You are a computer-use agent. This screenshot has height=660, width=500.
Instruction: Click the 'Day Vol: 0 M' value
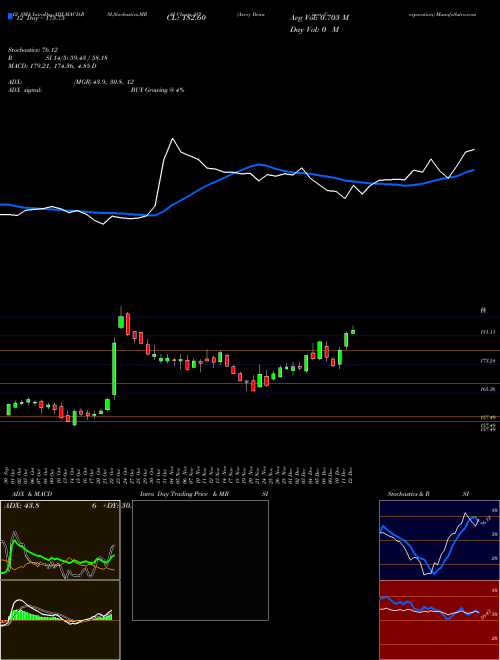click(314, 29)
